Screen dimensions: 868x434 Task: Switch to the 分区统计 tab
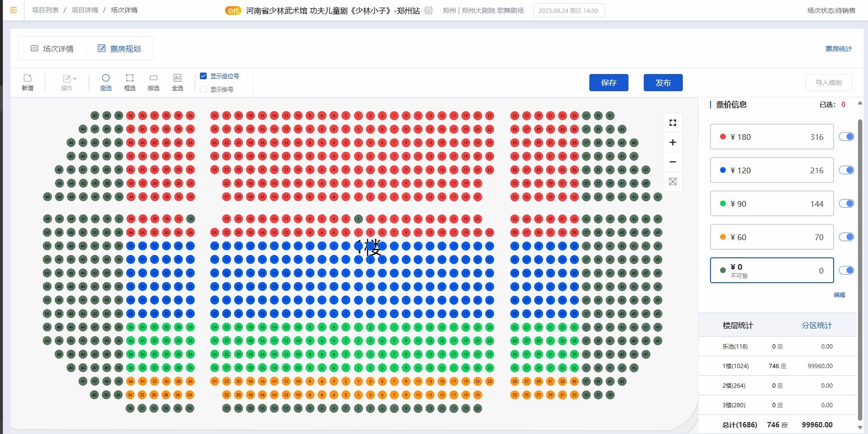point(816,326)
